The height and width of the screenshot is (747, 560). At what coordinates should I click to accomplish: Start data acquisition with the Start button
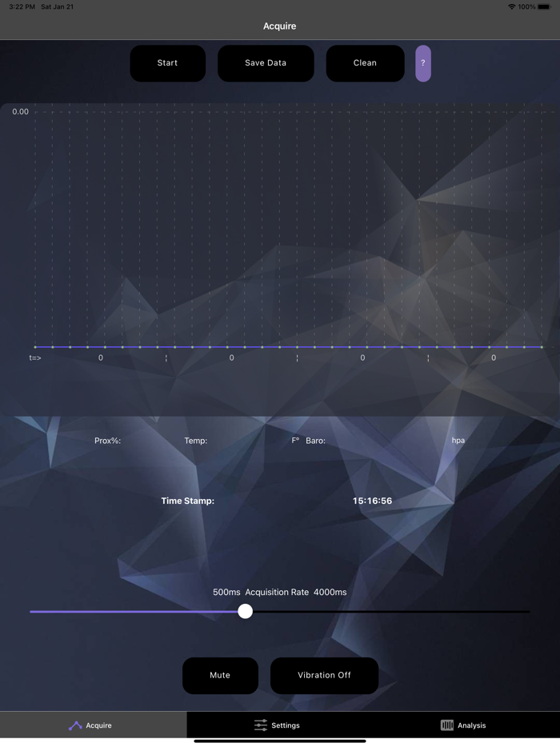coord(168,63)
